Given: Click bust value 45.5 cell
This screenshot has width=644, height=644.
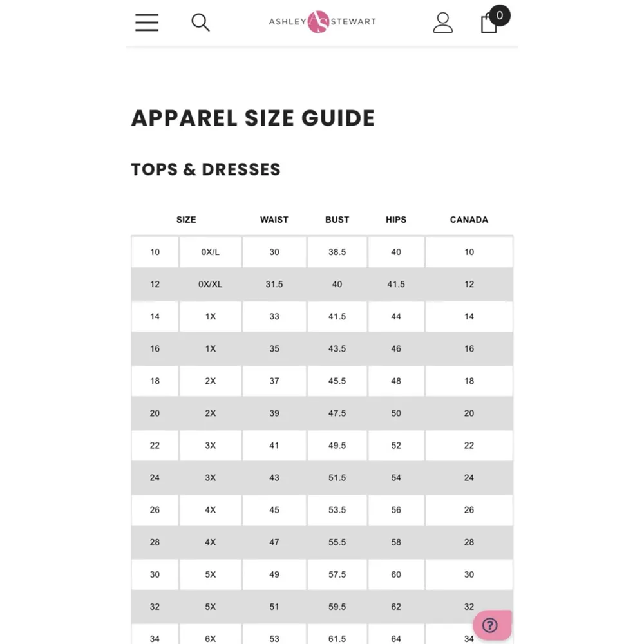Looking at the screenshot, I should [x=337, y=381].
